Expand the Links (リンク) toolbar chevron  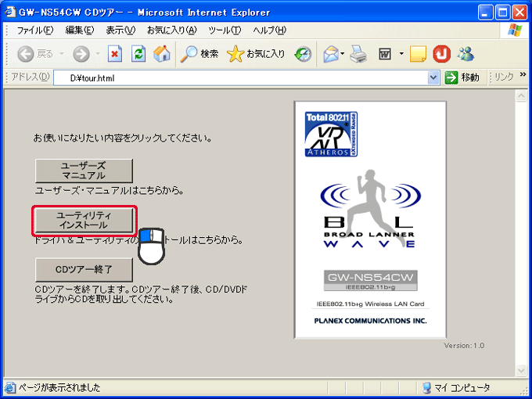pos(523,74)
